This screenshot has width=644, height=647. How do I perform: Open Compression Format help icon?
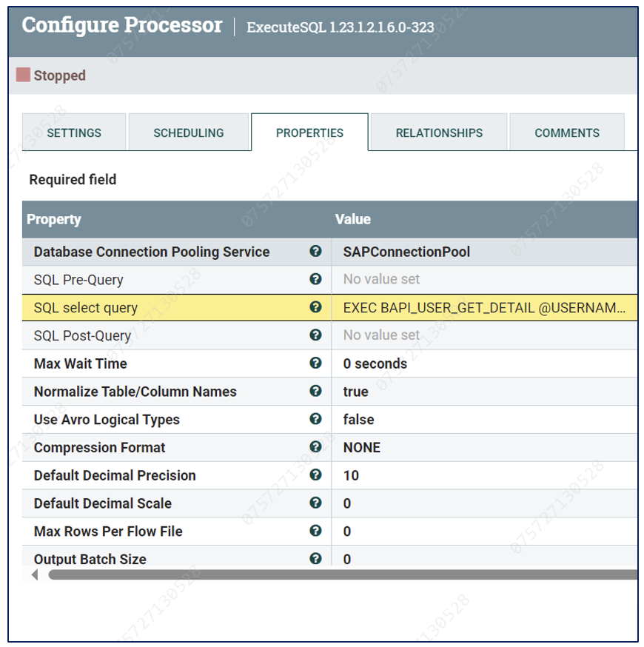[x=315, y=447]
